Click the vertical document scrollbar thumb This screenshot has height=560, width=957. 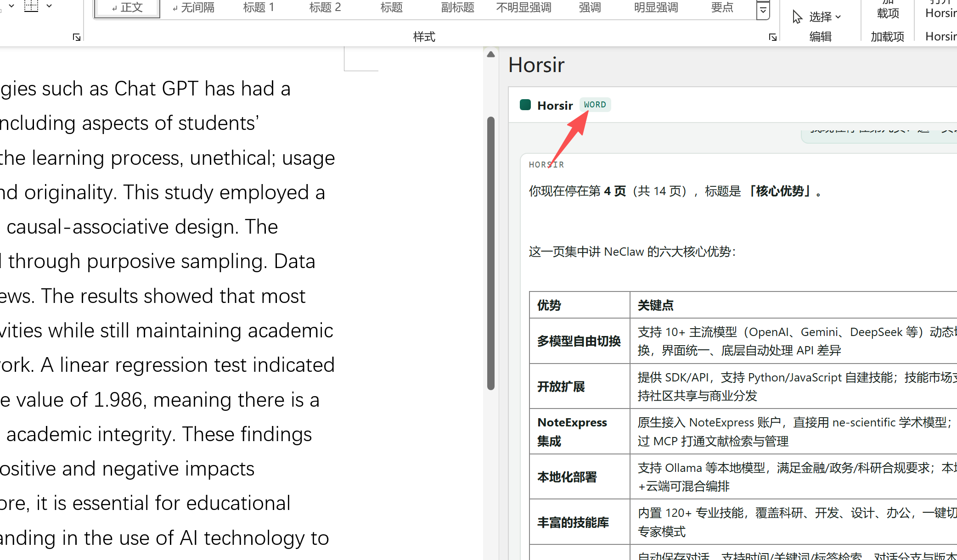[x=491, y=253]
